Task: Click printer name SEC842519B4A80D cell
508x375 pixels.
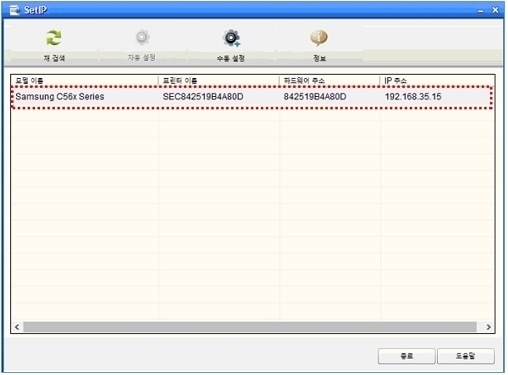Action: 203,97
